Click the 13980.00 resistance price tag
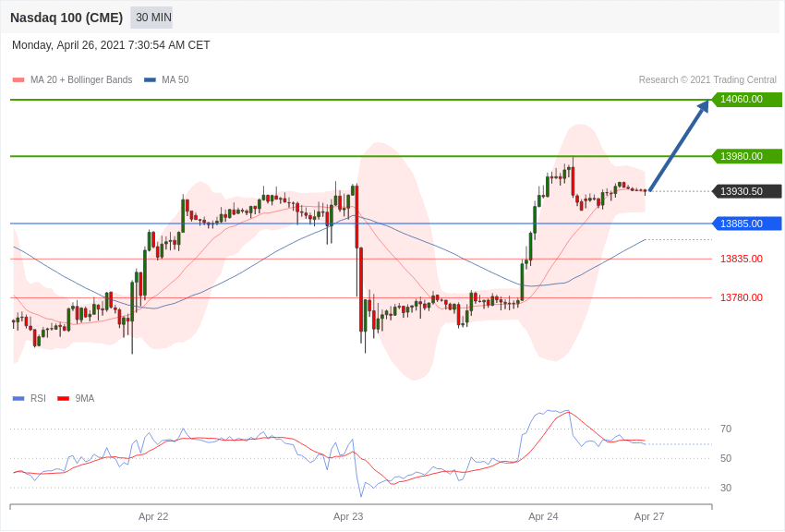This screenshot has width=785, height=532. (x=747, y=156)
